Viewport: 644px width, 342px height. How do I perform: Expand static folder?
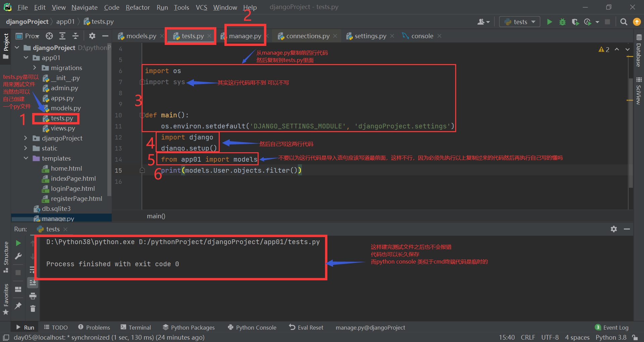[26, 148]
